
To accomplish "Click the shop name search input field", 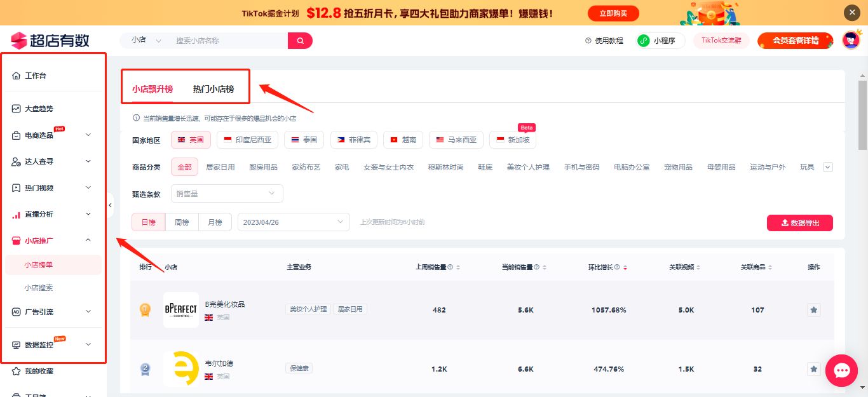I will [229, 40].
